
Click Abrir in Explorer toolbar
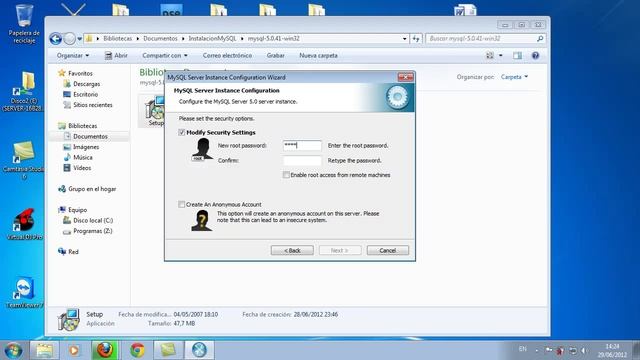click(116, 56)
